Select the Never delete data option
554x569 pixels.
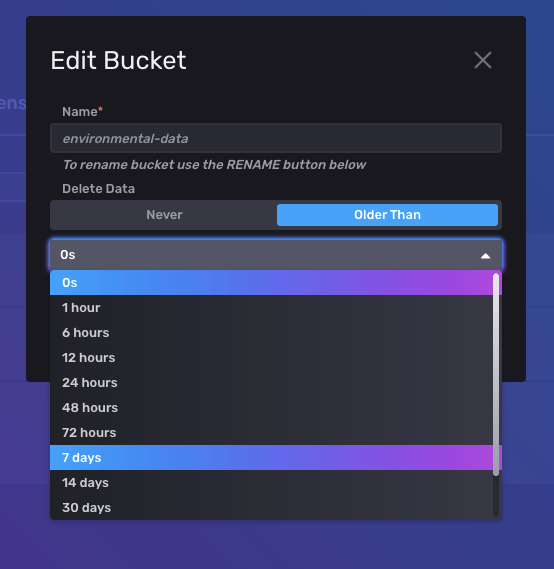pyautogui.click(x=164, y=215)
